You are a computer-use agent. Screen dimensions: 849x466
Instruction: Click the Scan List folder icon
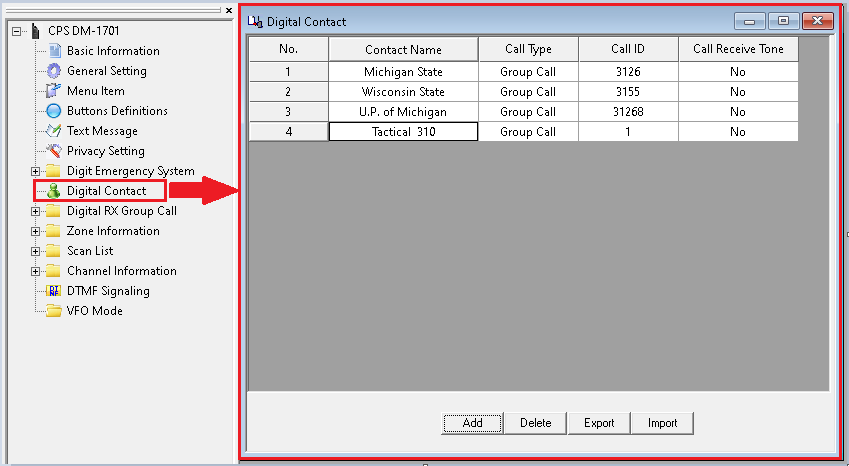point(53,251)
